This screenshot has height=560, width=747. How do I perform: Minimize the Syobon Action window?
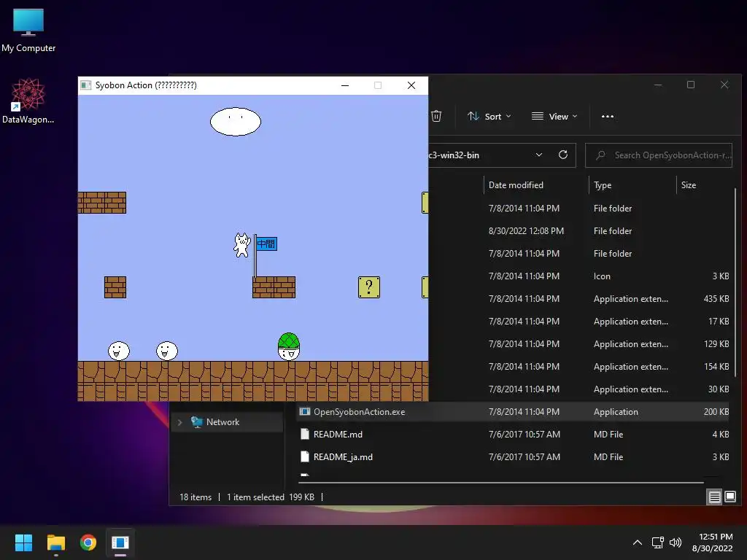click(x=345, y=85)
